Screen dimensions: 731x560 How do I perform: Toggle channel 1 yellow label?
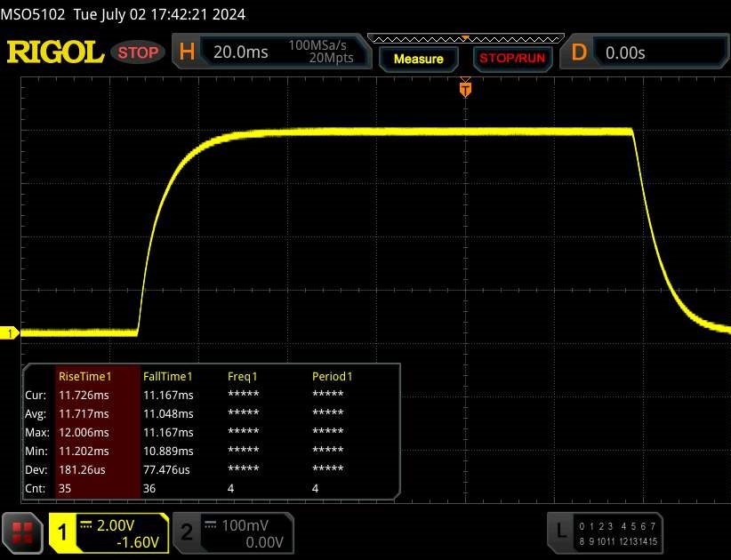(x=62, y=533)
